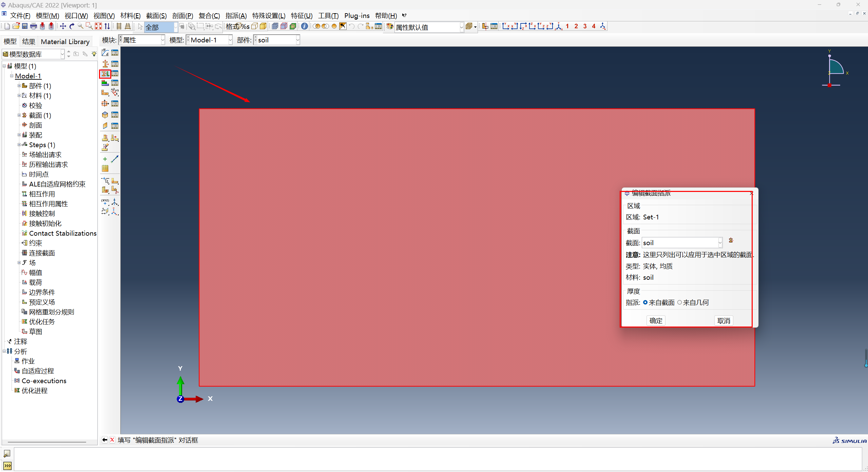Apply the custom view 2 button
This screenshot has width=868, height=472.
[x=576, y=26]
